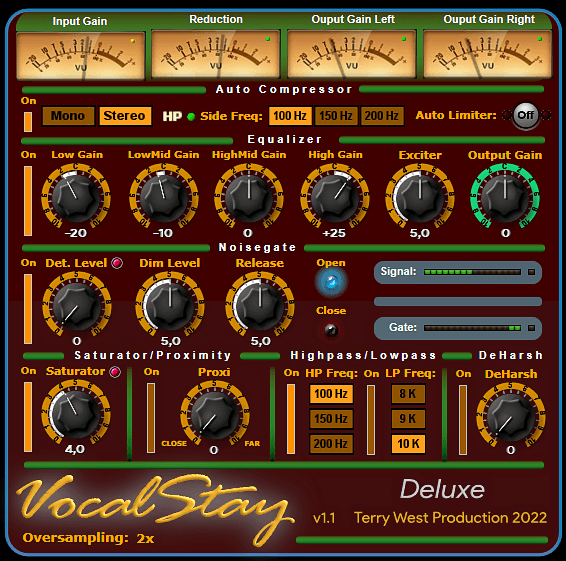
Task: Click the Deluxe label
Action: 442,489
